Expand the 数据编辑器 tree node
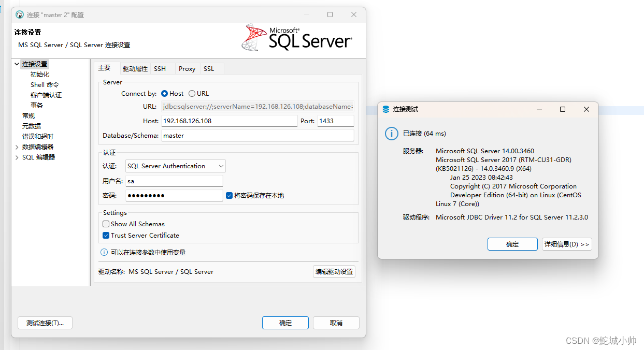This screenshot has height=350, width=644. (17, 147)
